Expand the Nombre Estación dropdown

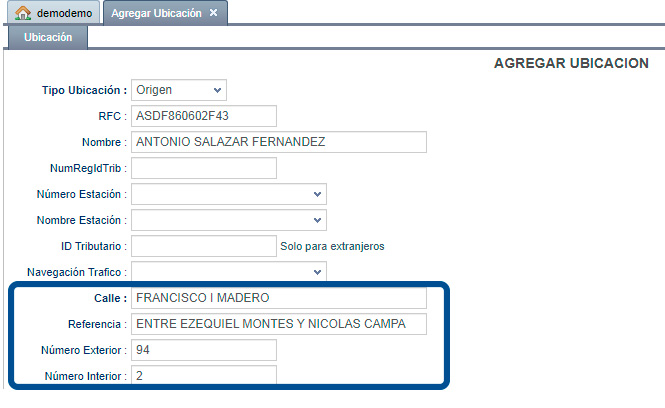coord(229,220)
